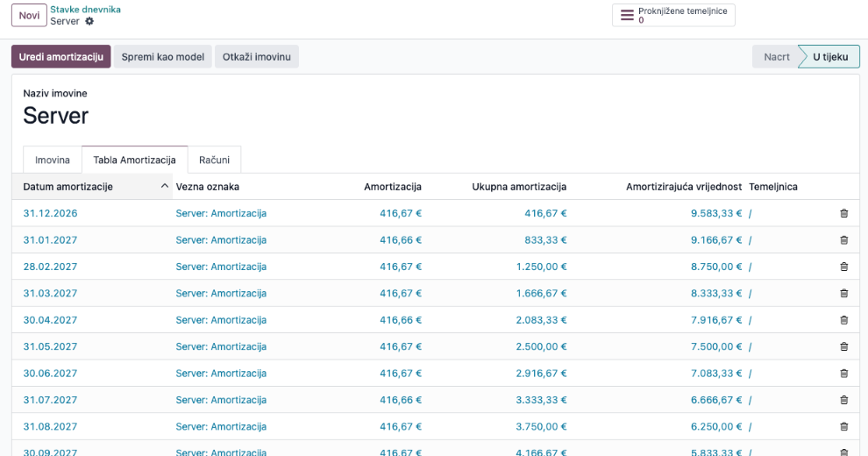Screen dimensions: 868x456
Task: Click depreciable value 7.500,00 €
Action: [716, 346]
